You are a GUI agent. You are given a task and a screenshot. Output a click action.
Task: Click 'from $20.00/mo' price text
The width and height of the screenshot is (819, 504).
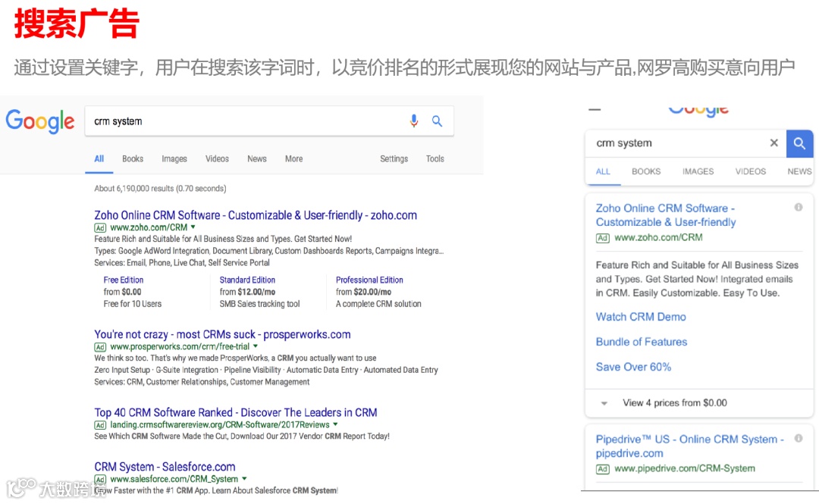[363, 292]
